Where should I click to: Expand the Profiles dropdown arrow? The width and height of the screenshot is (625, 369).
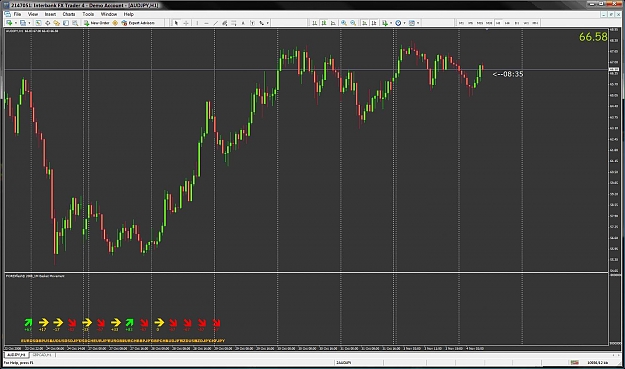(29, 23)
